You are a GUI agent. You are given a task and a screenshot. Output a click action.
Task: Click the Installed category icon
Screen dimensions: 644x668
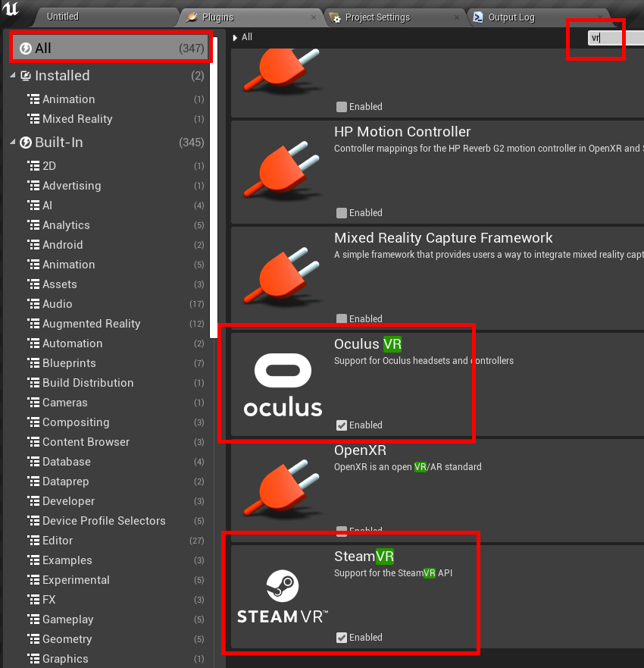pos(26,76)
